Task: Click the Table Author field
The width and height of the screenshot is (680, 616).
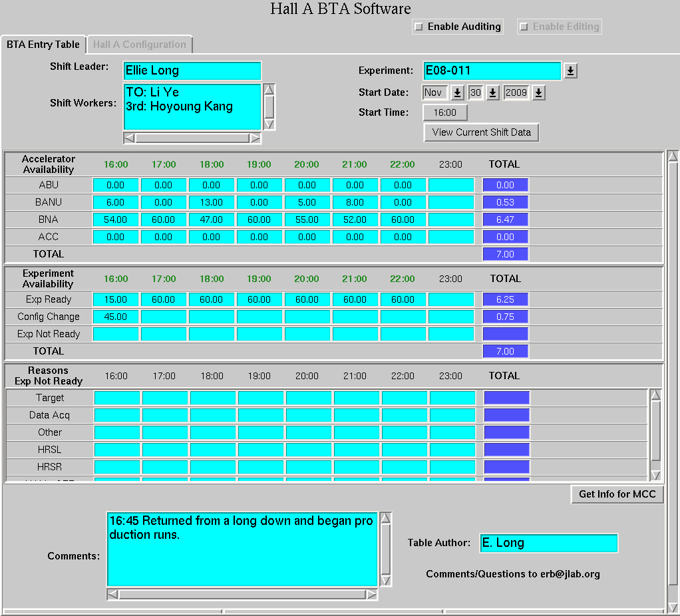Action: click(549, 543)
